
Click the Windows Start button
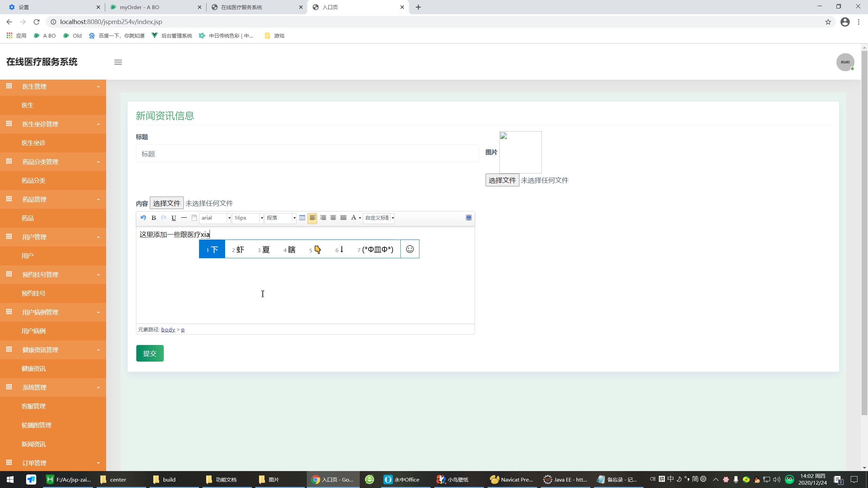click(10, 480)
